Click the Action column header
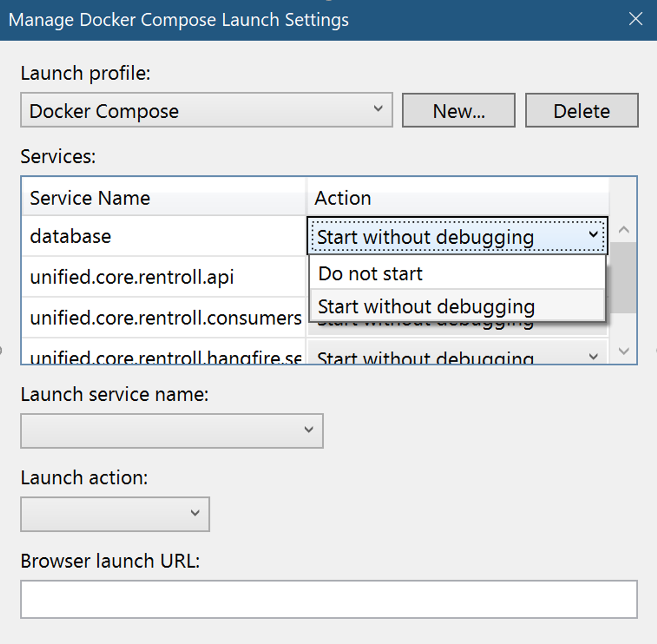Viewport: 657px width, 644px height. point(458,197)
